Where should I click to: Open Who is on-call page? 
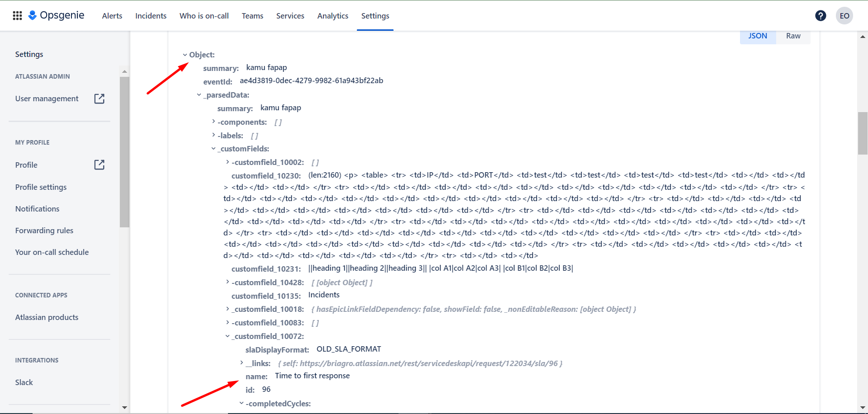[204, 15]
